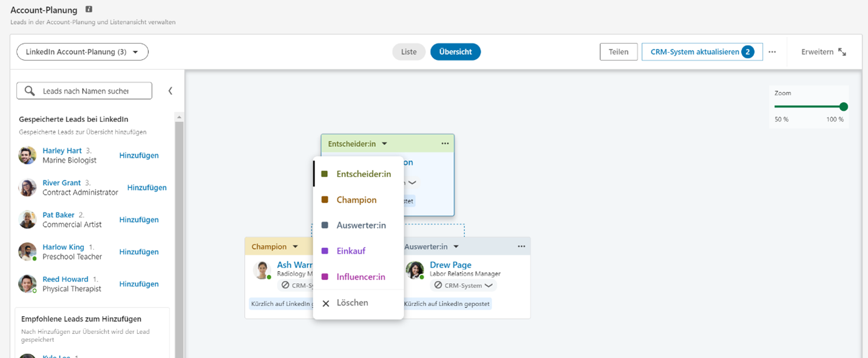Image resolution: width=868 pixels, height=358 pixels.
Task: Click the Contract Administrator job title
Action: point(80,192)
